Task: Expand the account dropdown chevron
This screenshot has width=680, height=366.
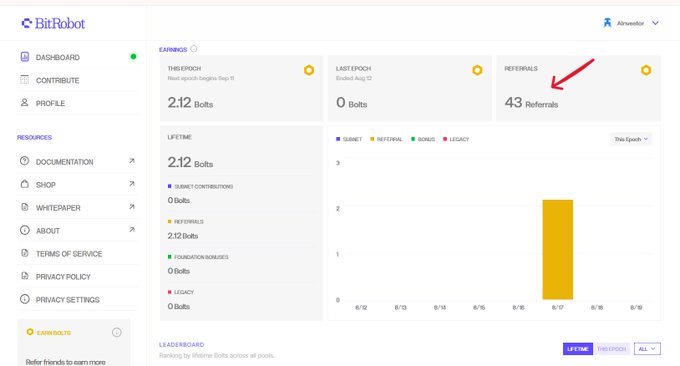Action: click(655, 23)
